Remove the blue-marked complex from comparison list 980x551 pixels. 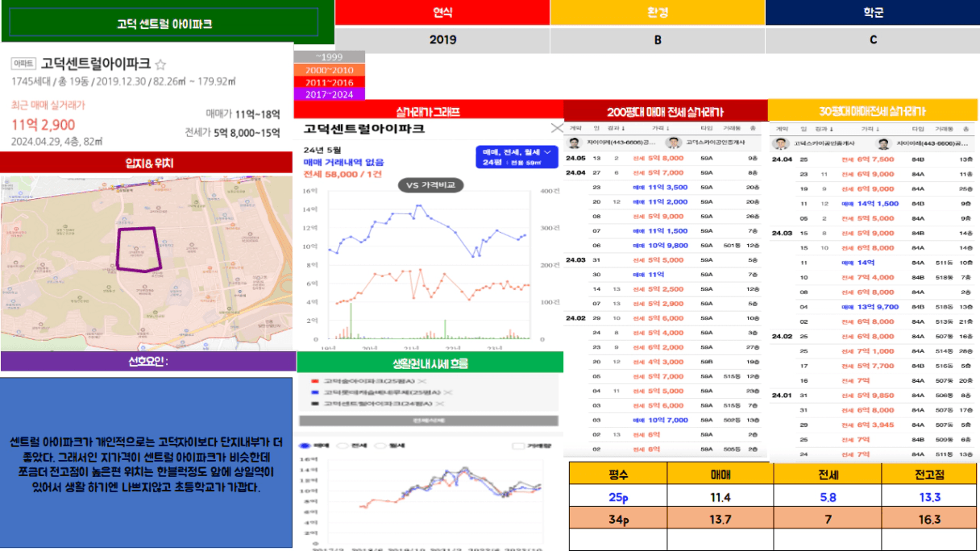click(450, 391)
